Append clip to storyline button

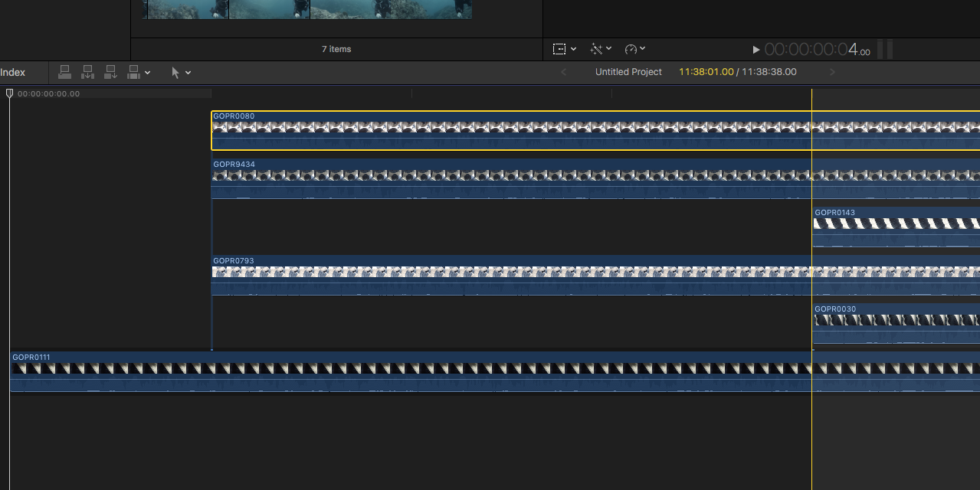tap(110, 72)
